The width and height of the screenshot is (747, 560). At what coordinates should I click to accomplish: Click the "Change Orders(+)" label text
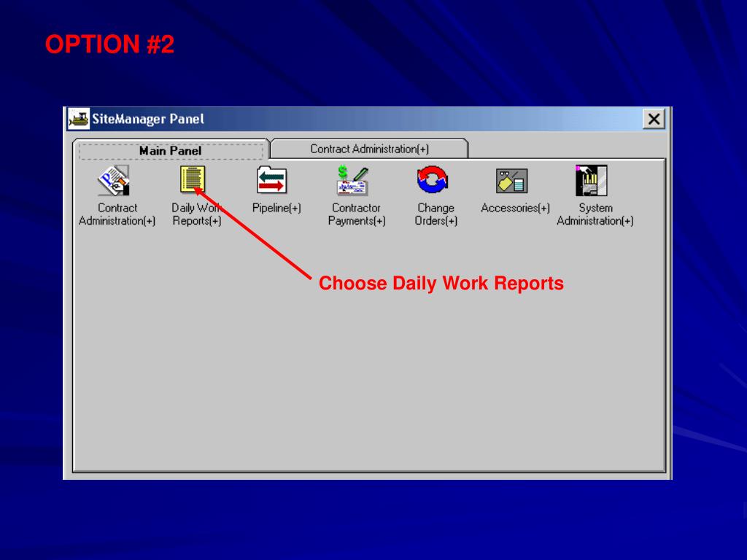(x=436, y=214)
